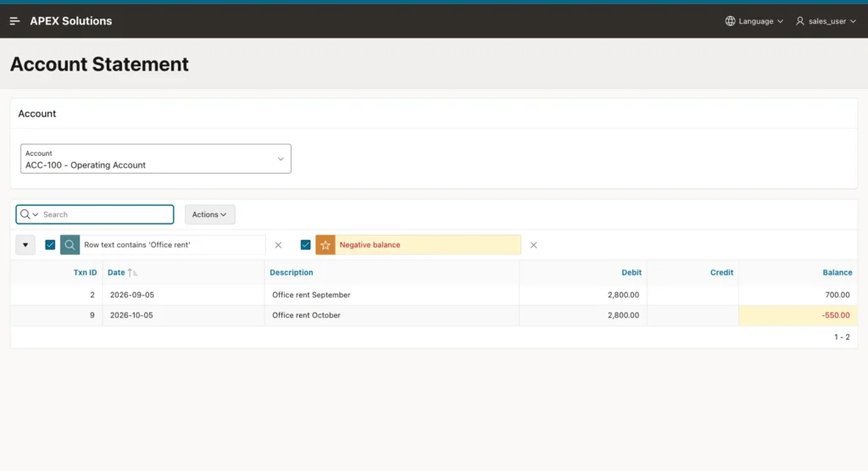Click the debit 2,800.00 in October row
Screen dimensions: 868x471
pyautogui.click(x=623, y=315)
